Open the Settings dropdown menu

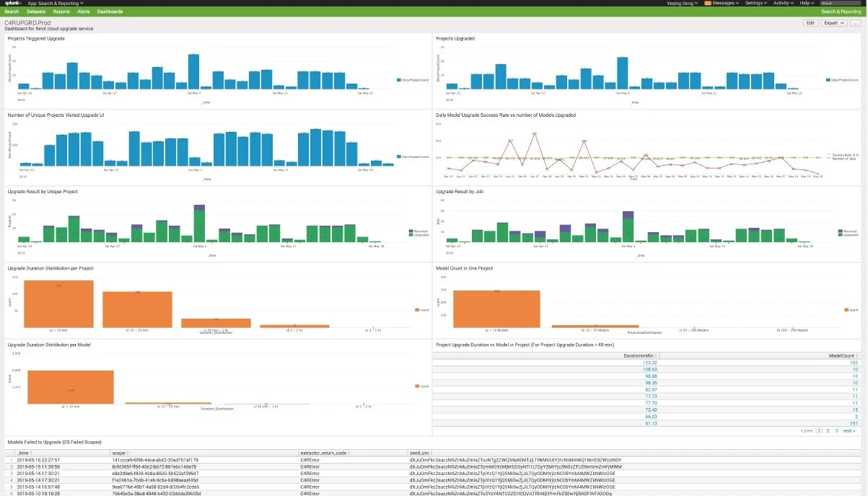[x=756, y=3]
